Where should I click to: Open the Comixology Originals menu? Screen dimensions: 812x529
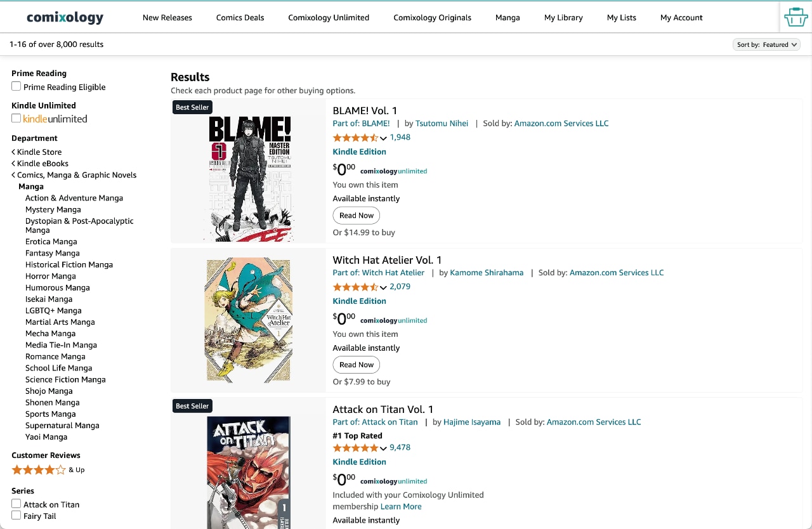click(432, 18)
